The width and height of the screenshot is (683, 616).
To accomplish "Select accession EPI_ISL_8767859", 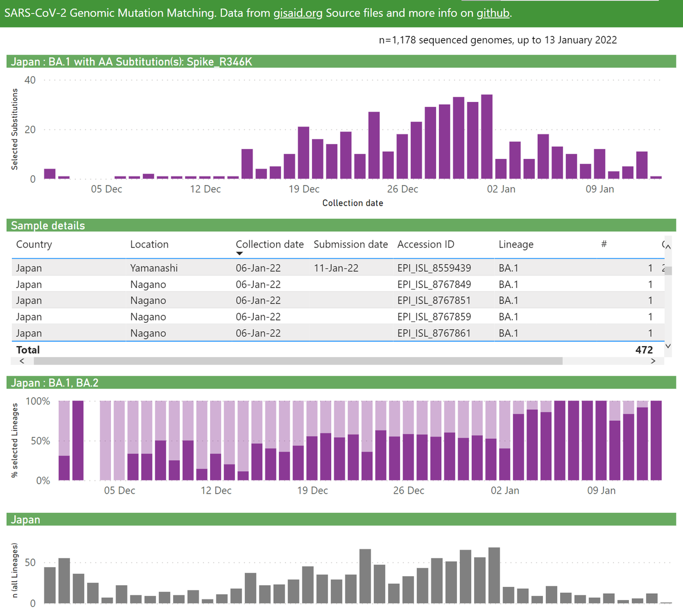I will (x=434, y=317).
